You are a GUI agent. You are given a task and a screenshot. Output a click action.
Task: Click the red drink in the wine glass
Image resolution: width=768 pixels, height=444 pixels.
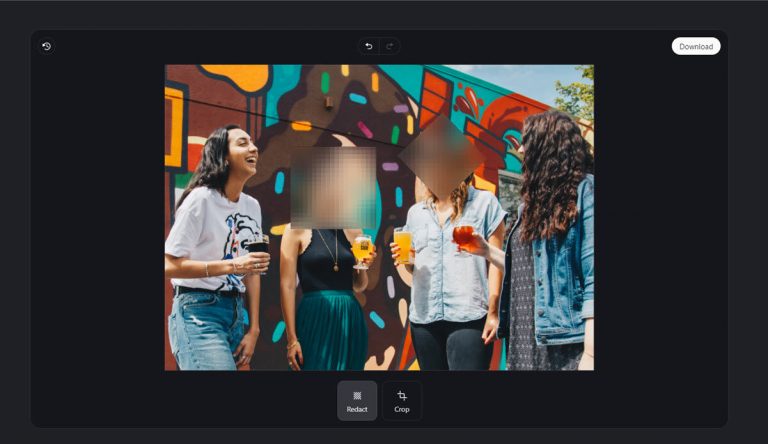pyautogui.click(x=463, y=236)
